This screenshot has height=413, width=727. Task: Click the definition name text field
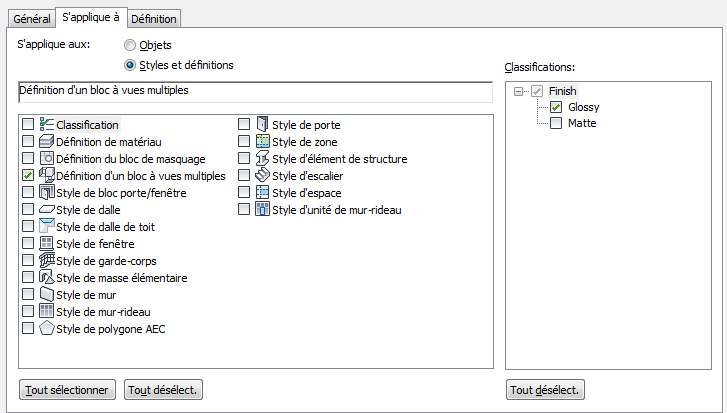(x=255, y=92)
